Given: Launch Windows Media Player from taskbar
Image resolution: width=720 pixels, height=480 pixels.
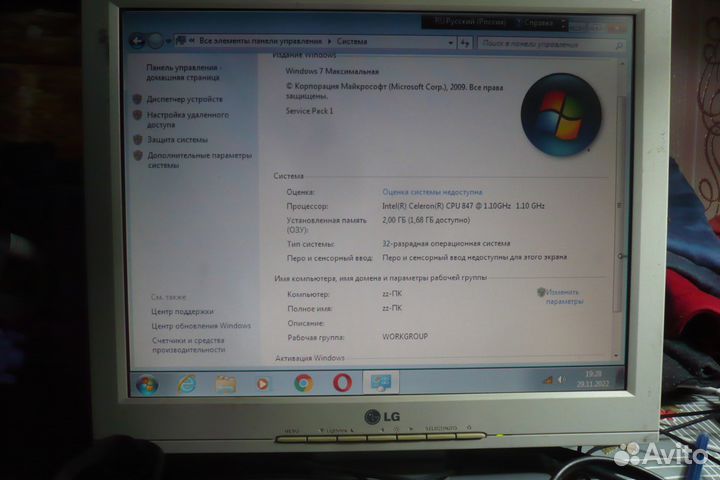Looking at the screenshot, I should click(x=263, y=383).
